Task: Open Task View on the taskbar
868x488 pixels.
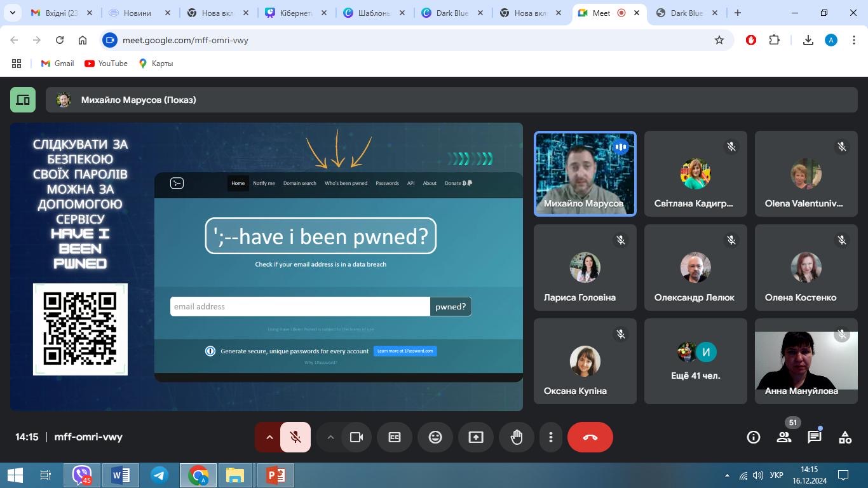Action: coord(46,475)
